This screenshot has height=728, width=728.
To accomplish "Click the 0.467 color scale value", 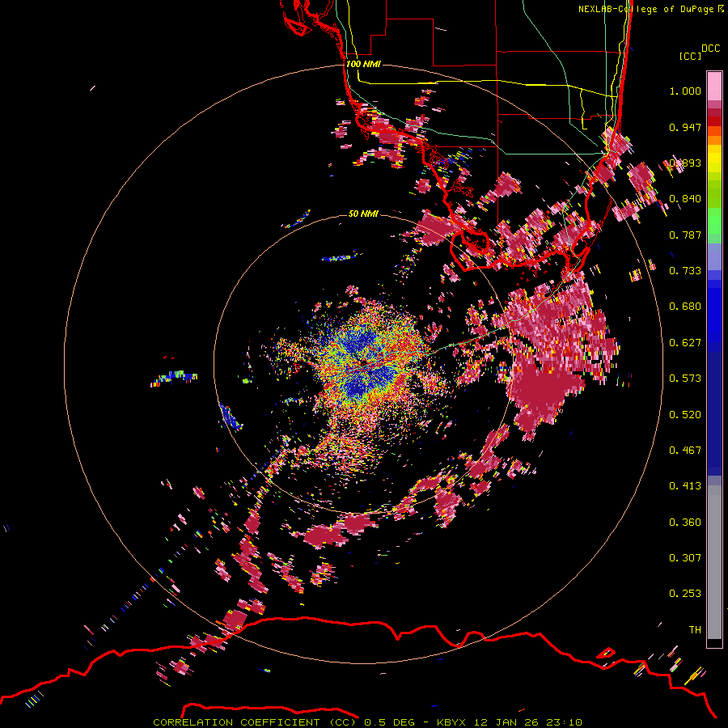I will pos(685,451).
